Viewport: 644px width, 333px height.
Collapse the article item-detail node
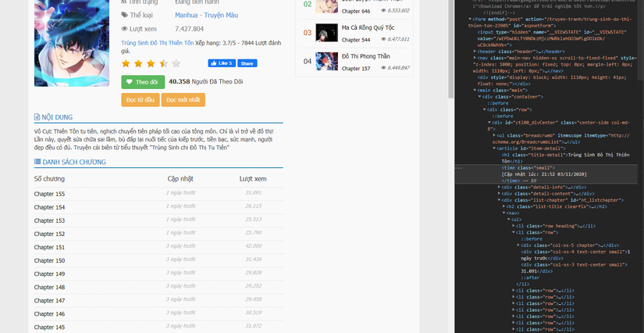(494, 149)
